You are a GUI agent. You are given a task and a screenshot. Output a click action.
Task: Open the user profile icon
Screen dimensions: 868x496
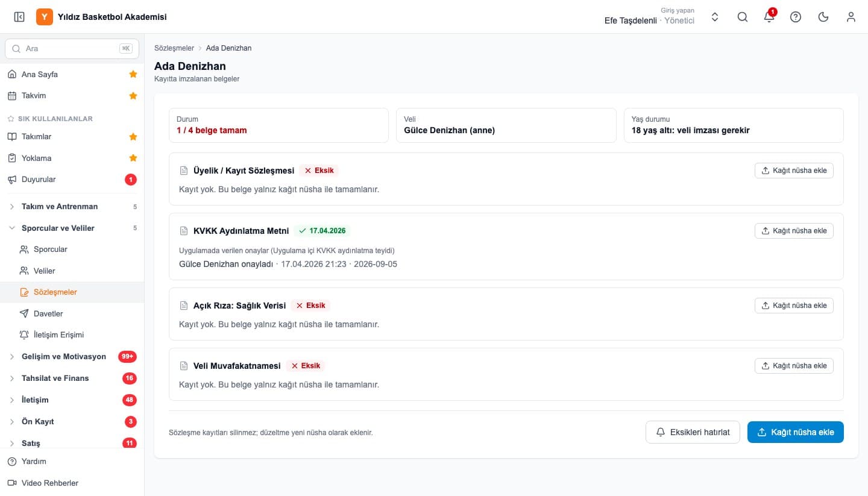click(x=851, y=17)
